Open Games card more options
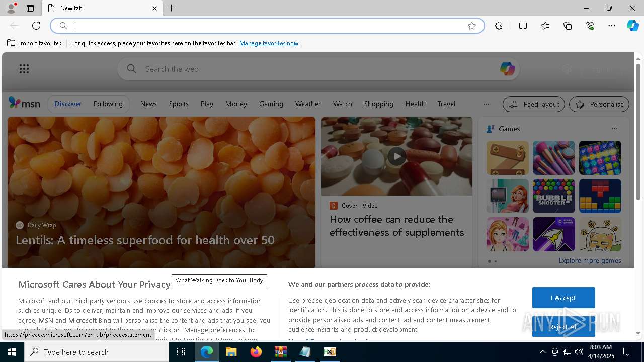 (614, 129)
